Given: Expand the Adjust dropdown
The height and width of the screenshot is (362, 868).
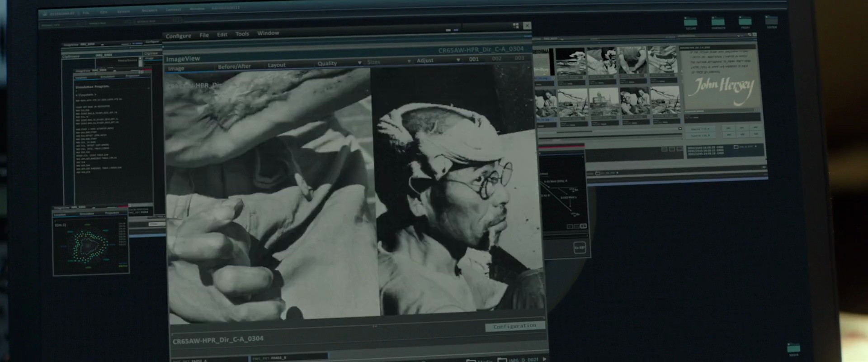Looking at the screenshot, I should tap(438, 60).
